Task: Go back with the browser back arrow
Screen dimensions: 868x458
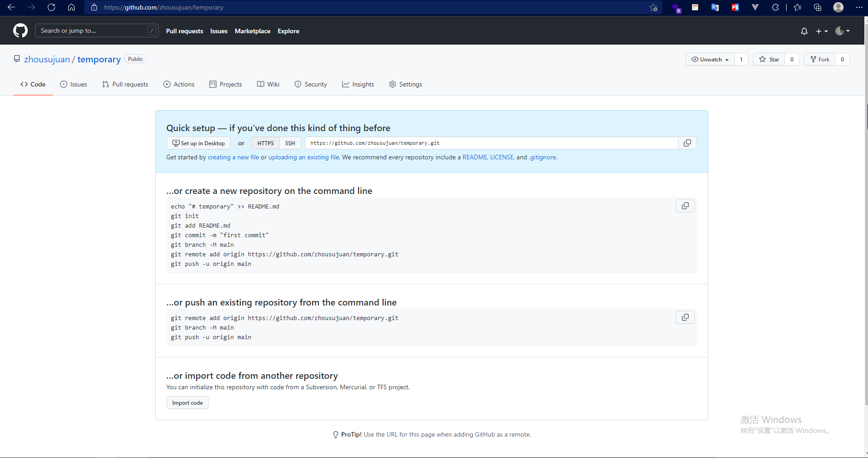Action: click(x=11, y=7)
